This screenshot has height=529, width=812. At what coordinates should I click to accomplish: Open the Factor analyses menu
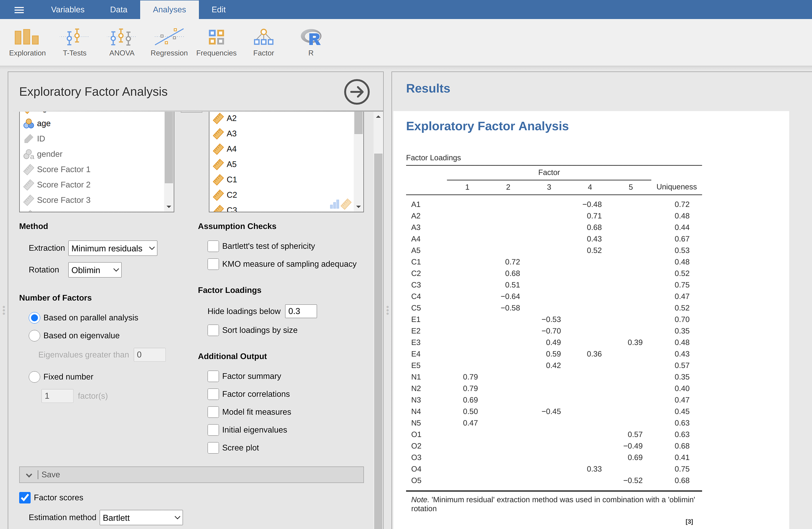pos(263,43)
